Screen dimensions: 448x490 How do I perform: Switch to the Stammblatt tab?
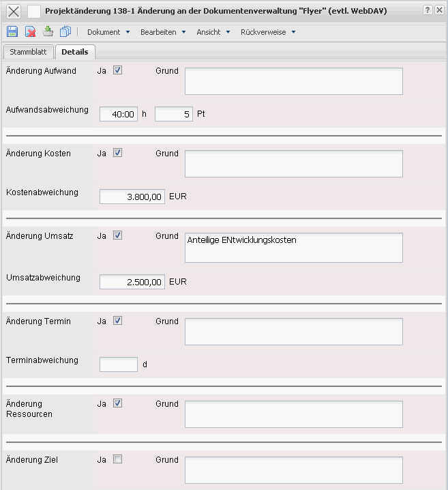pyautogui.click(x=28, y=52)
